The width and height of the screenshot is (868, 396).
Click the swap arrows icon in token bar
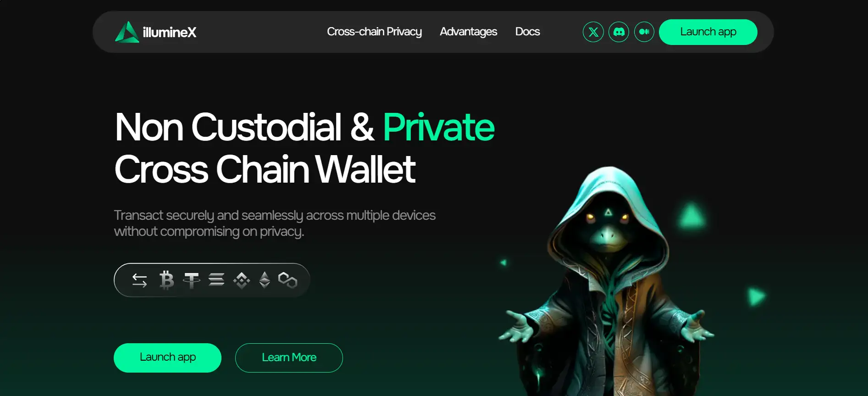pos(139,280)
